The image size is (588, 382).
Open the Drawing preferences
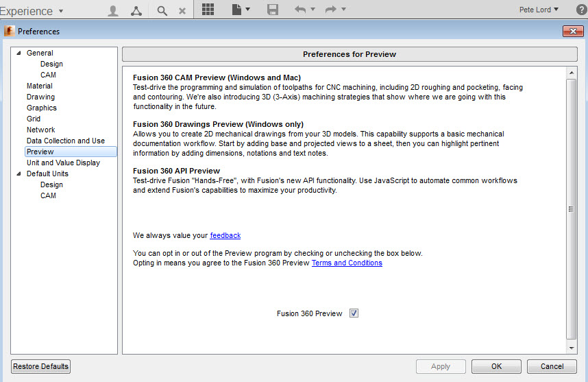coord(40,97)
